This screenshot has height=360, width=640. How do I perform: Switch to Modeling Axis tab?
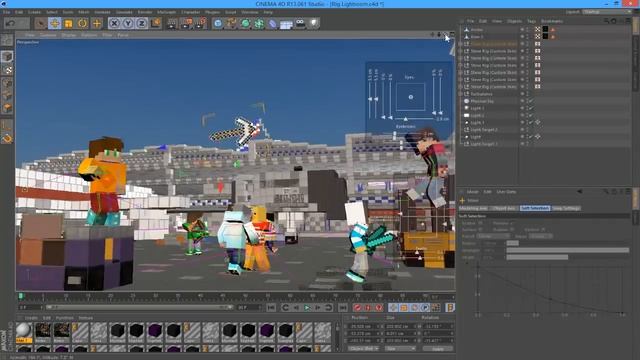pos(473,208)
